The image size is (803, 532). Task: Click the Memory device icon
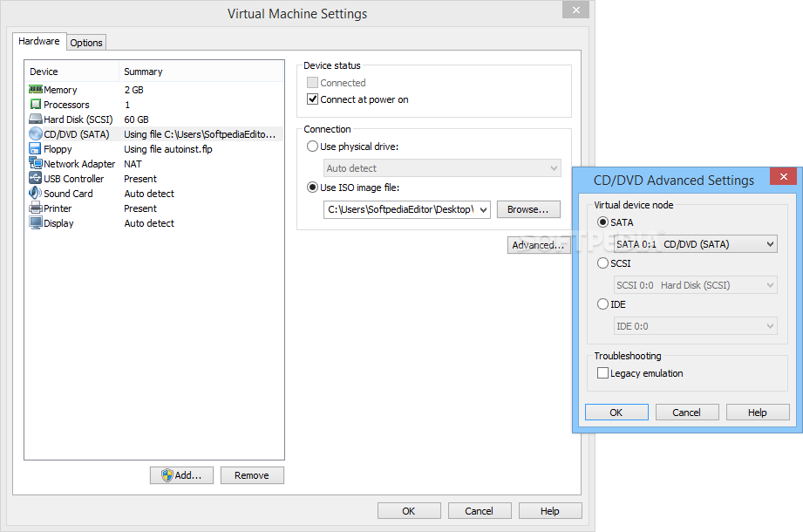[x=36, y=90]
